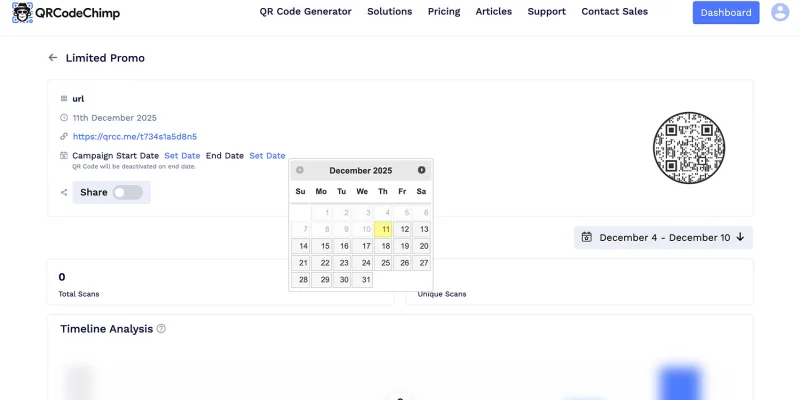Select December 24 in the calendar
Screen dimensions: 800x400
click(362, 263)
